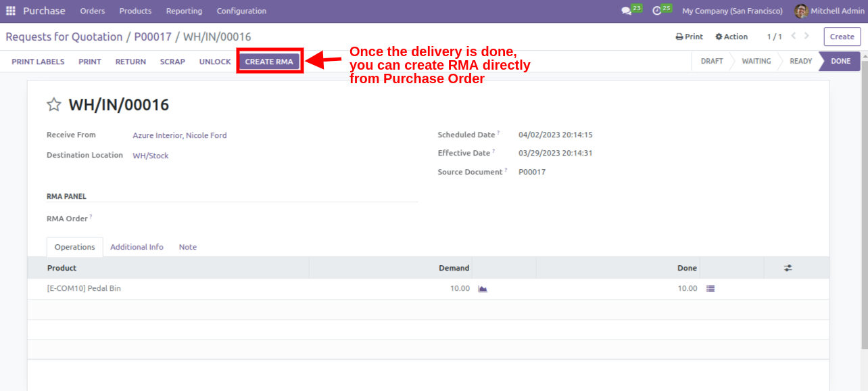Open the Reporting menu
The width and height of the screenshot is (868, 391).
pyautogui.click(x=184, y=11)
